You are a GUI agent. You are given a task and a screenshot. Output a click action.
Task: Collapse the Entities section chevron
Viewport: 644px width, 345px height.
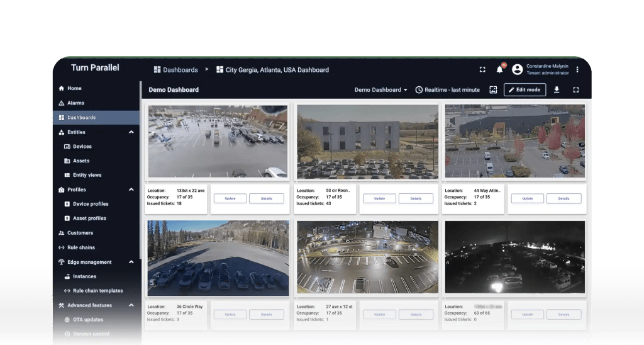(x=131, y=132)
